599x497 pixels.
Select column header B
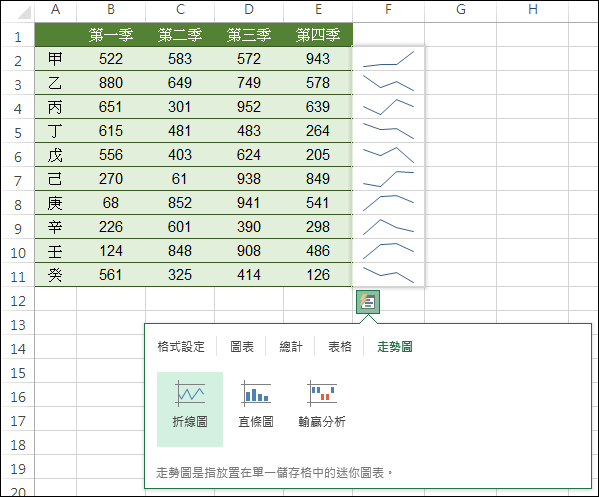click(x=111, y=10)
